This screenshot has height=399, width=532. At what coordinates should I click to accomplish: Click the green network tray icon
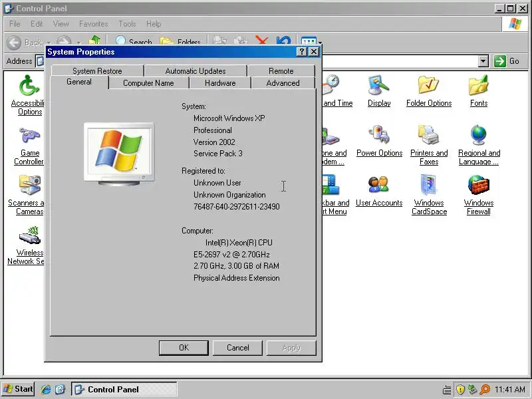click(x=472, y=389)
